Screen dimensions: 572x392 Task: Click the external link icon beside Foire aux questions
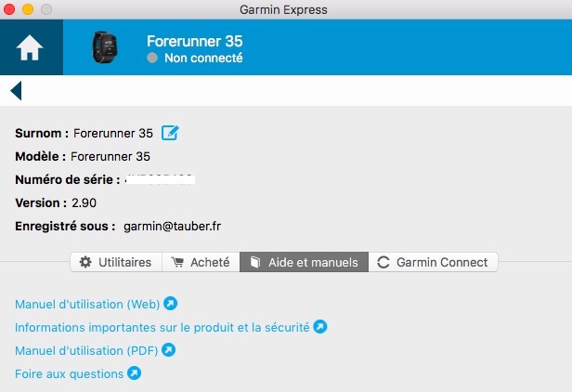click(134, 373)
